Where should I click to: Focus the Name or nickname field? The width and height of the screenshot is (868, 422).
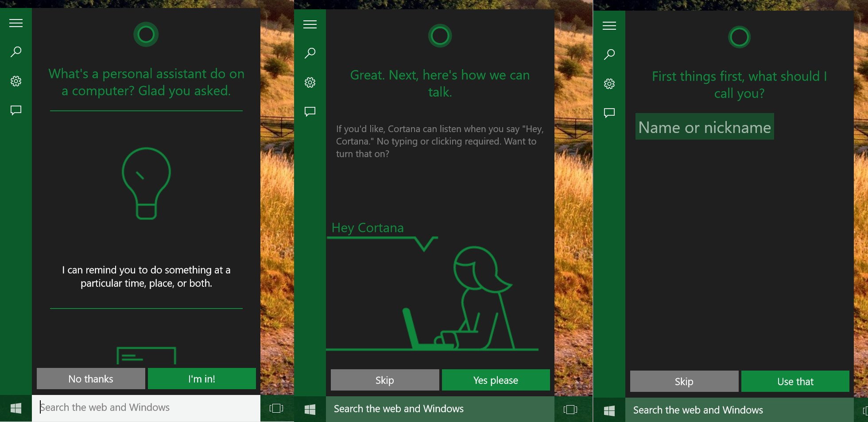tap(705, 127)
